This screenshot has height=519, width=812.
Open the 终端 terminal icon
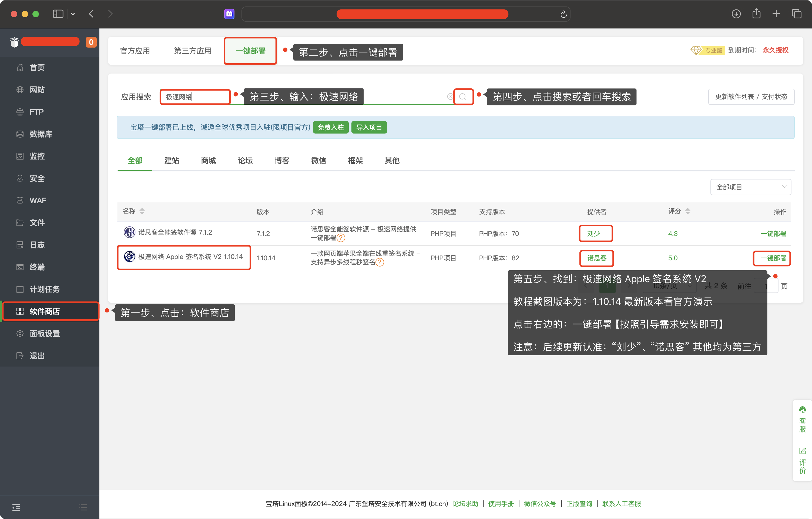tap(20, 267)
